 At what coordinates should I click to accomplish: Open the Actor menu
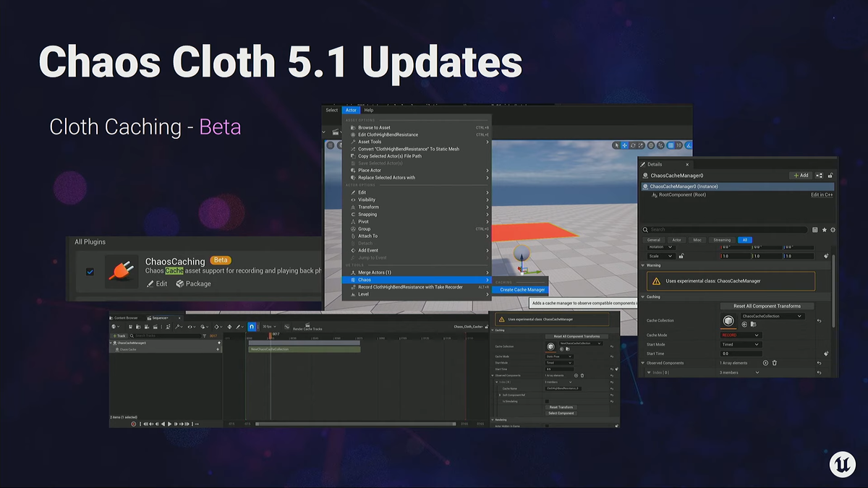click(x=351, y=110)
